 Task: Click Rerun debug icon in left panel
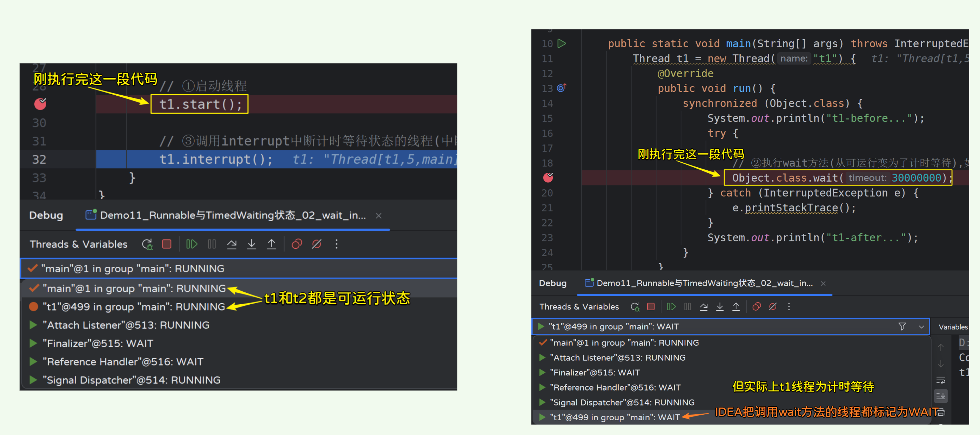(x=147, y=244)
